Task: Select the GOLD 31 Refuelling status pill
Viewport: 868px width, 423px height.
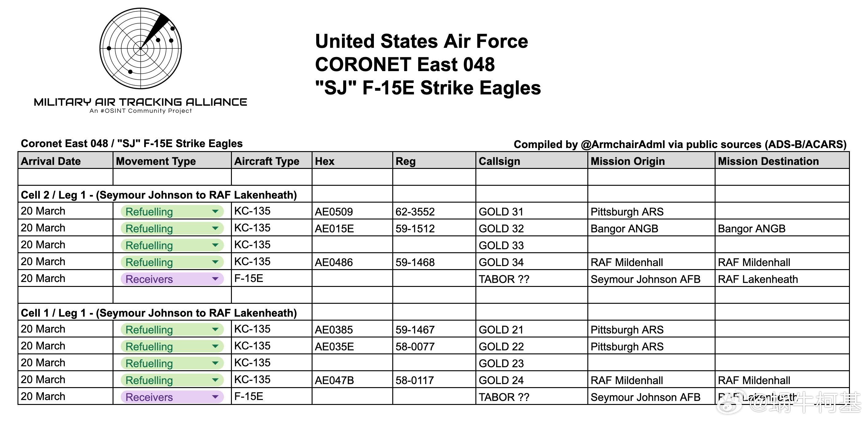Action: point(172,211)
